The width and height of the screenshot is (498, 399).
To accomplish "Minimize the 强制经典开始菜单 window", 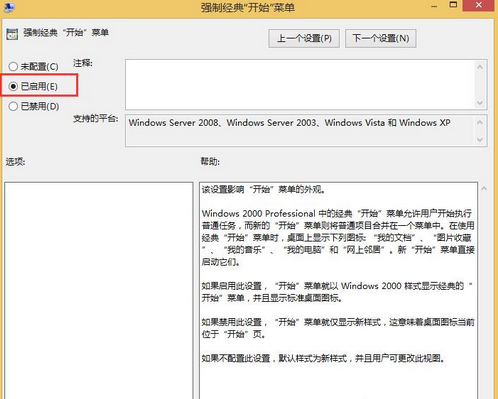I will point(434,6).
